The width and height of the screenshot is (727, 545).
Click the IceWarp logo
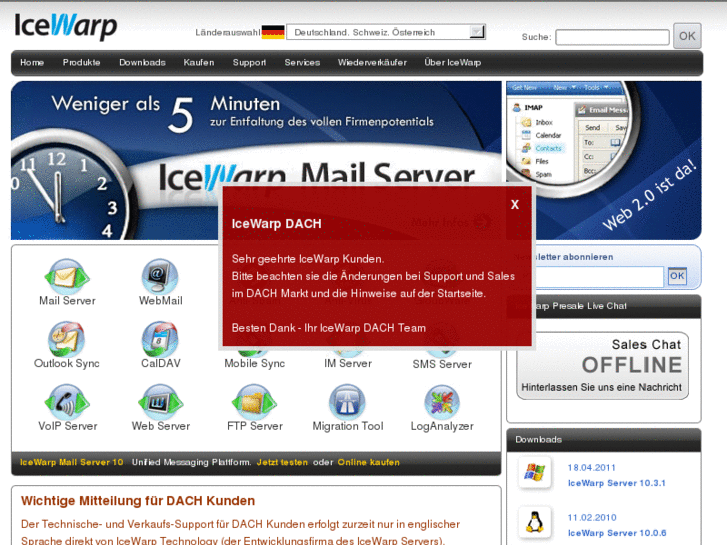[65, 26]
